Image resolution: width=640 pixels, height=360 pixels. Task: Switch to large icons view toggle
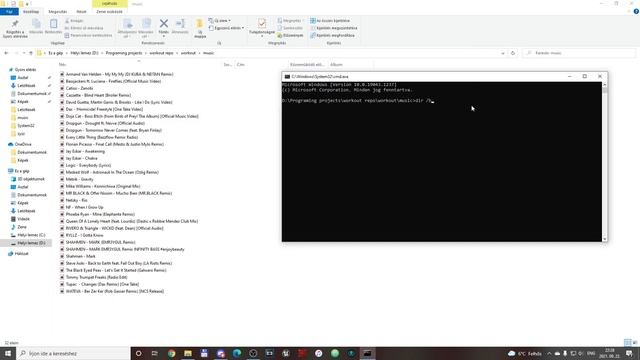[x=635, y=342]
